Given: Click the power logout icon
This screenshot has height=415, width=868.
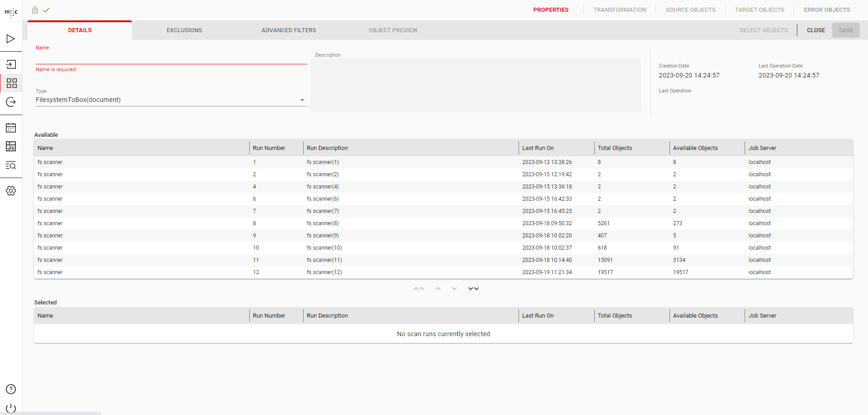Looking at the screenshot, I should click(11, 408).
